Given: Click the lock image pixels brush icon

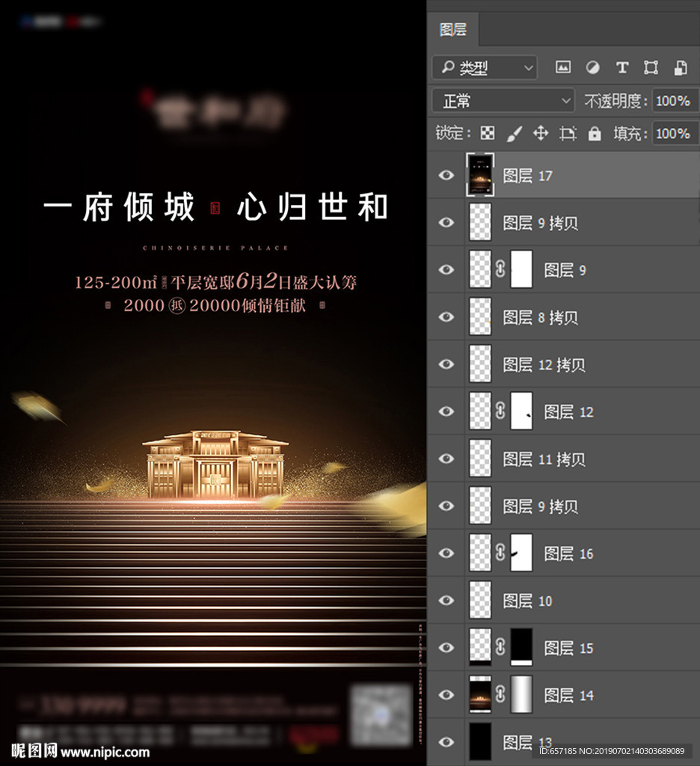Looking at the screenshot, I should (x=514, y=133).
